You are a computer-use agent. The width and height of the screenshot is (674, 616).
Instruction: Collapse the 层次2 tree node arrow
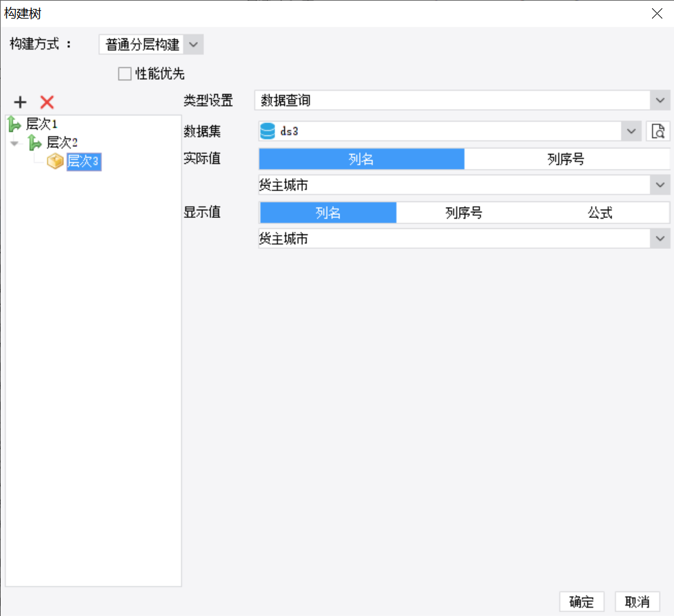click(x=14, y=143)
